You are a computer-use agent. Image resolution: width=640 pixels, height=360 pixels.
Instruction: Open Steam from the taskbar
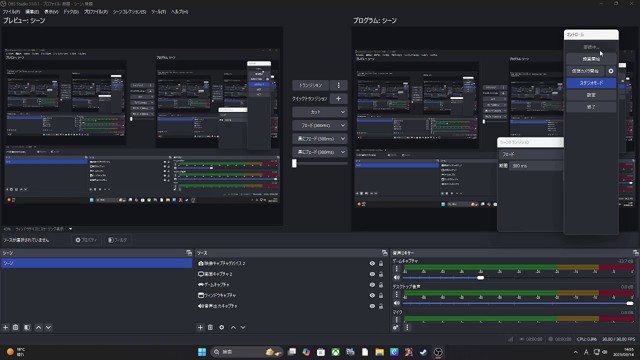[423, 352]
